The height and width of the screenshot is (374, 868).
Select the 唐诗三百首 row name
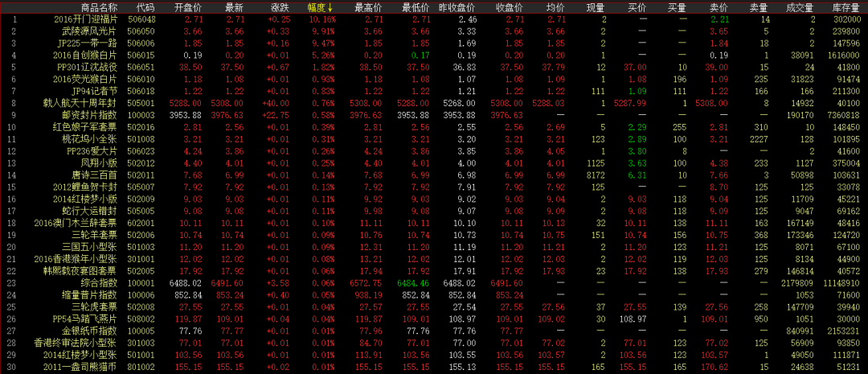[95, 175]
